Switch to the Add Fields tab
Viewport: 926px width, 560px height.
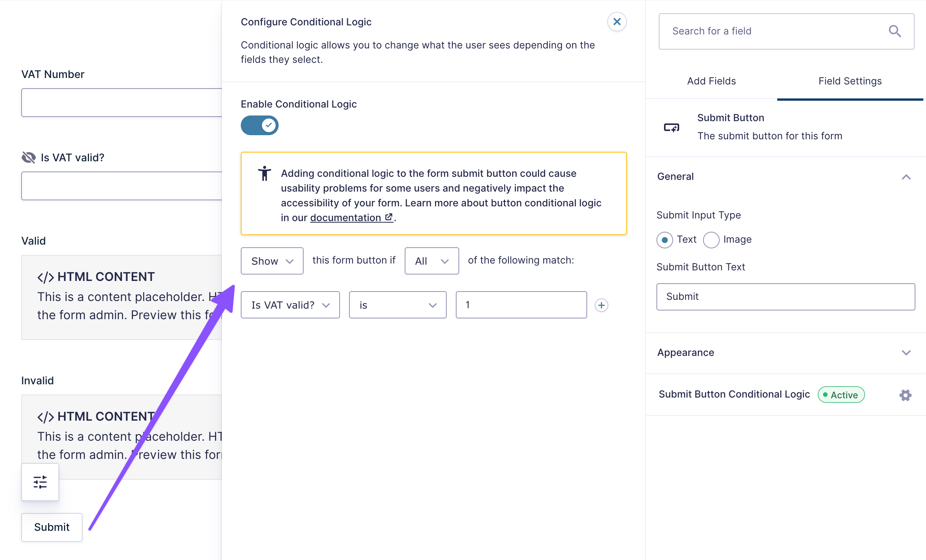click(711, 81)
